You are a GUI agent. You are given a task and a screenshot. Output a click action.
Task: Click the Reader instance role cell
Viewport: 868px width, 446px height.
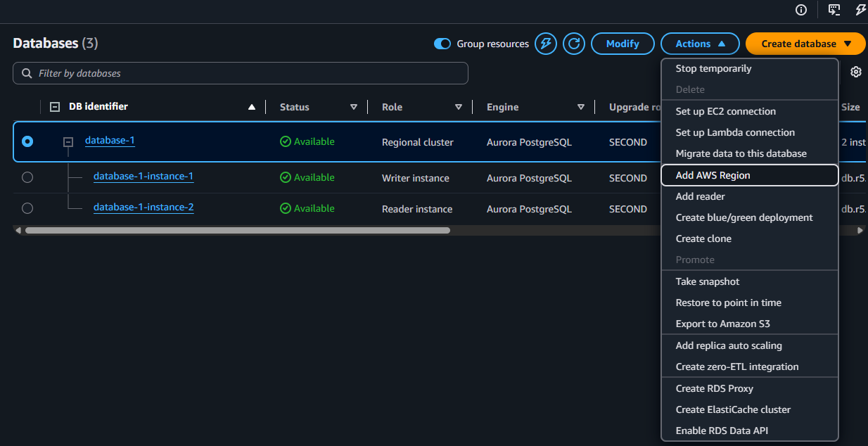coord(417,209)
